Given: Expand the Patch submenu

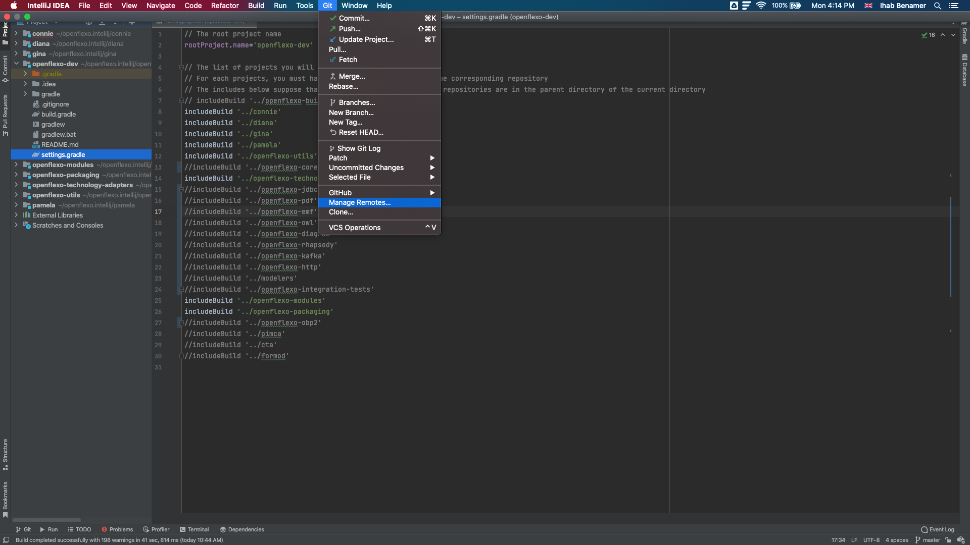Looking at the screenshot, I should [x=379, y=158].
